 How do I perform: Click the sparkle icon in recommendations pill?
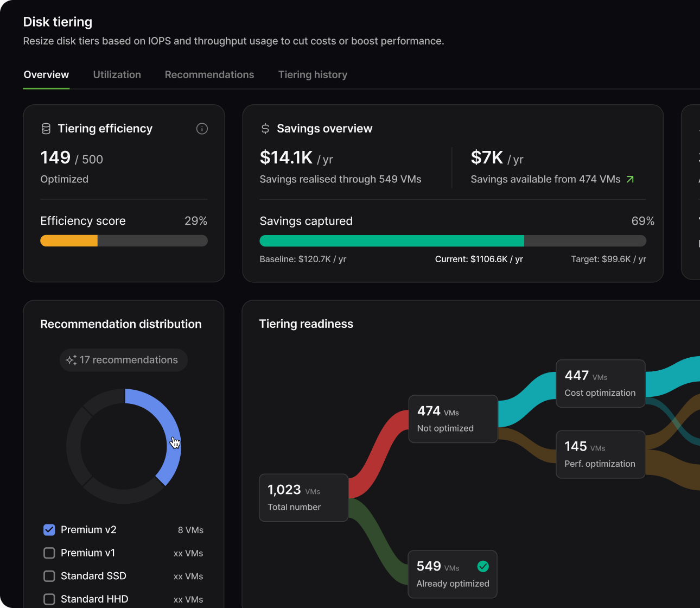coord(71,360)
